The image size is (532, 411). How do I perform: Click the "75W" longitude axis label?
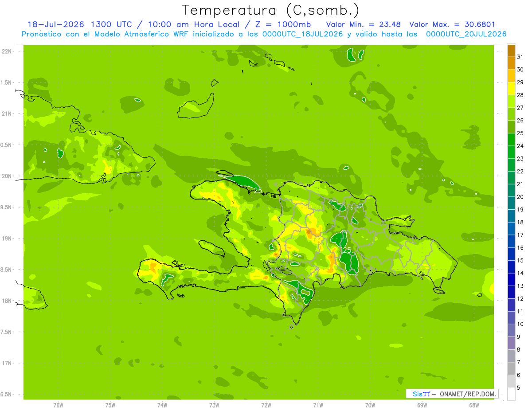[110, 405]
